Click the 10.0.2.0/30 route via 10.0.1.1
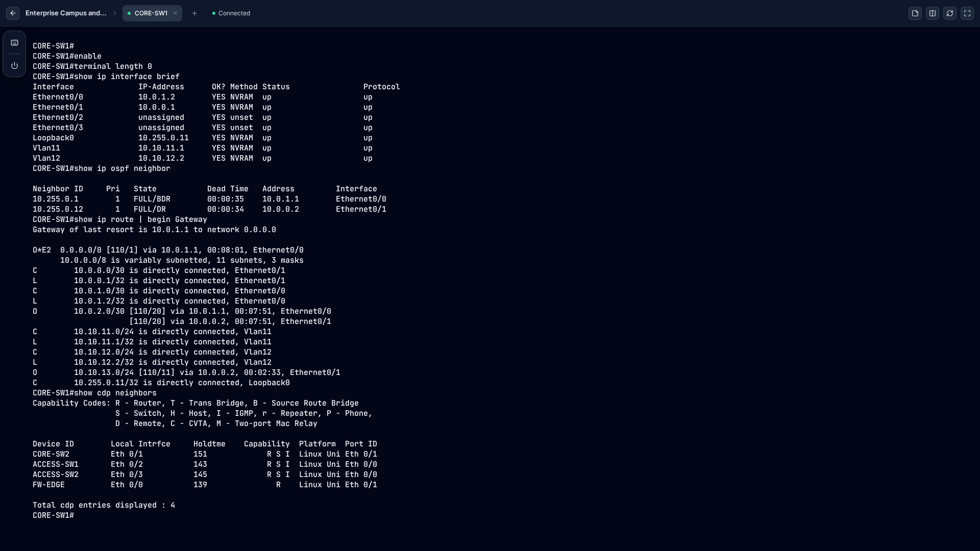This screenshot has height=551, width=980. (182, 311)
